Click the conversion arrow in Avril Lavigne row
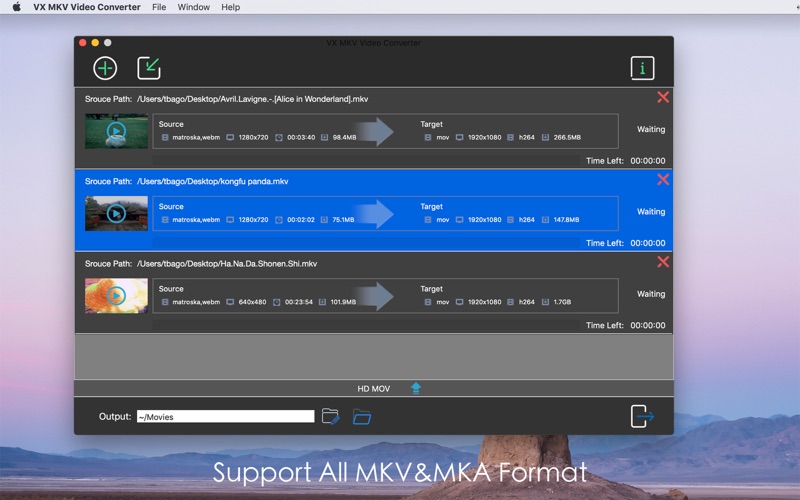800x500 pixels. pos(375,132)
